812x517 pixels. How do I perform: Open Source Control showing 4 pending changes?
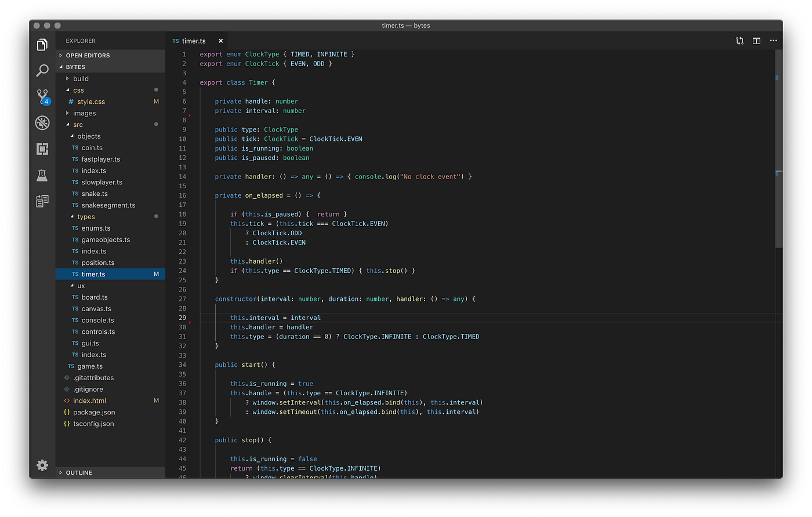42,96
